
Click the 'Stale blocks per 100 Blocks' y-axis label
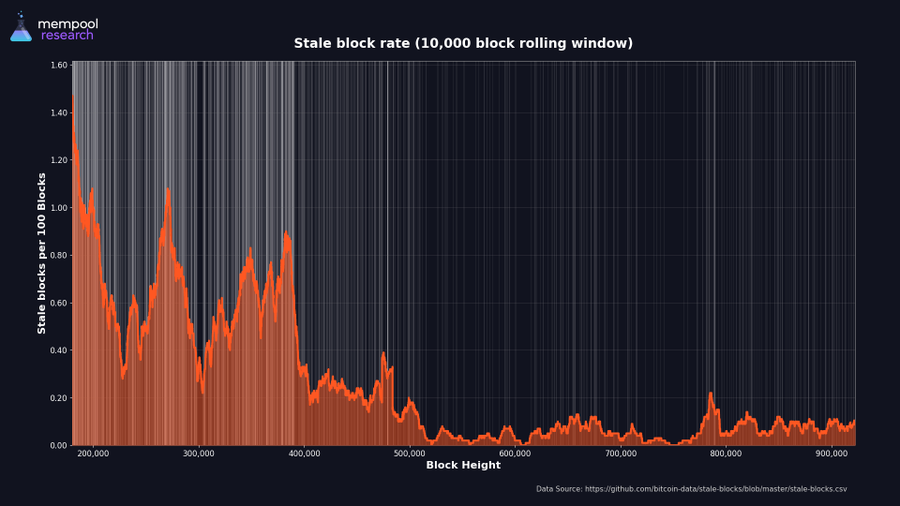[x=42, y=253]
